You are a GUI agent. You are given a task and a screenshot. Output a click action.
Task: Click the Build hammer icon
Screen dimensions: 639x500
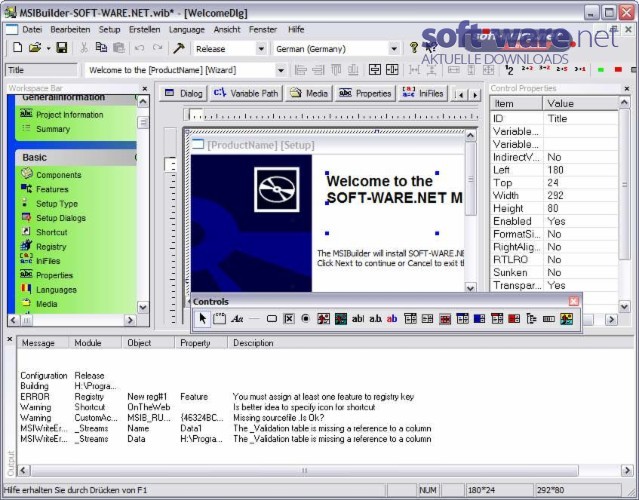coord(178,48)
